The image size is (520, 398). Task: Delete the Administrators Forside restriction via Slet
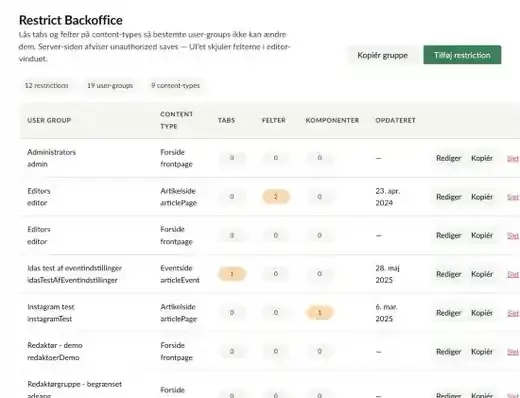pyautogui.click(x=513, y=159)
